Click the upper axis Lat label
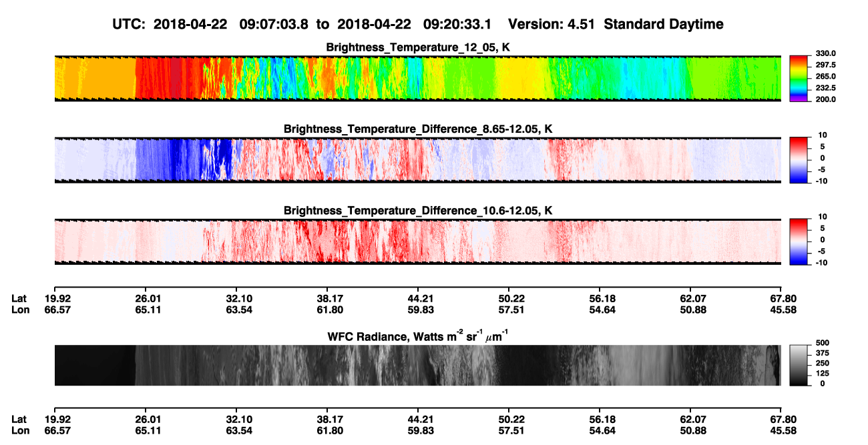 tap(19, 298)
